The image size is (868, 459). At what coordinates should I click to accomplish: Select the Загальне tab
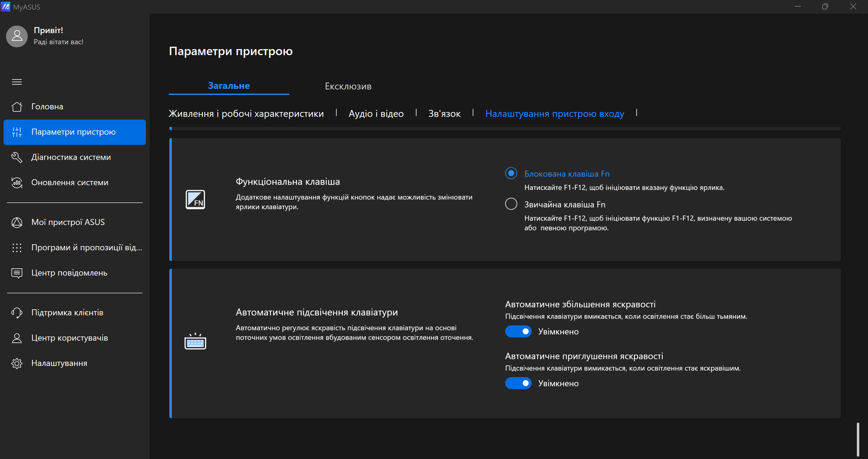pyautogui.click(x=229, y=86)
